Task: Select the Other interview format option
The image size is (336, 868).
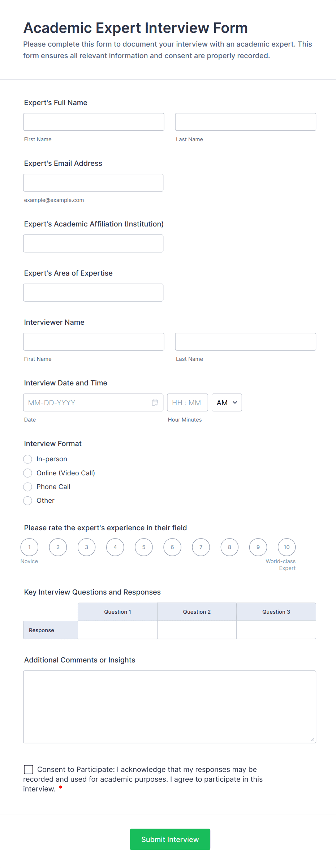Action: tap(27, 501)
